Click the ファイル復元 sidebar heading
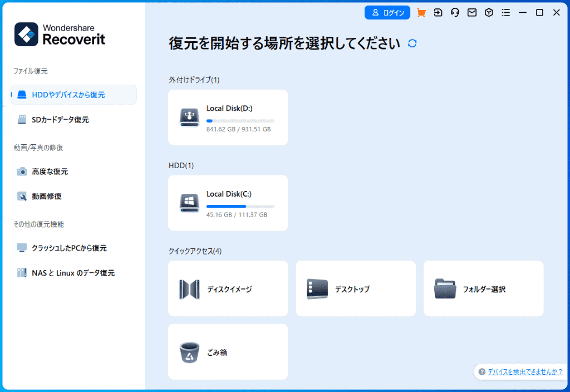The image size is (570, 392). click(x=31, y=71)
